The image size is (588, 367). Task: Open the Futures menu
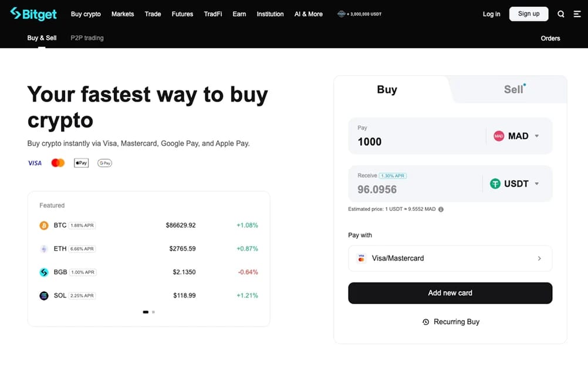coord(183,14)
